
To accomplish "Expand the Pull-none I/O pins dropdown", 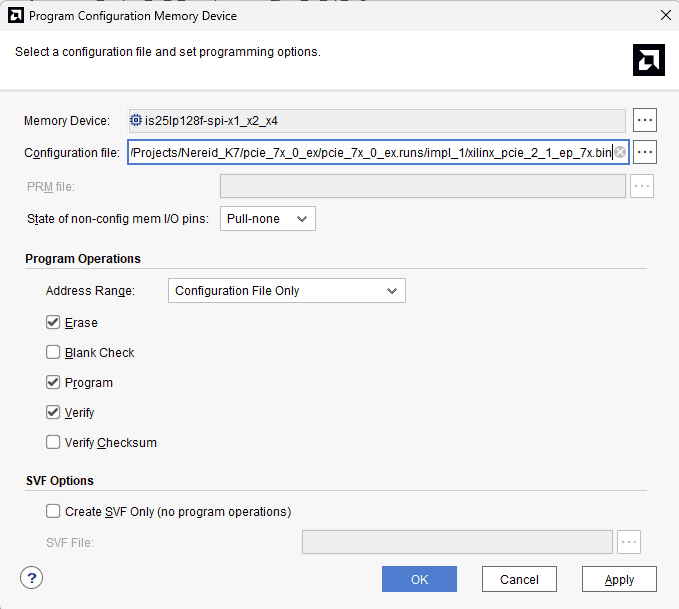I will pos(267,219).
